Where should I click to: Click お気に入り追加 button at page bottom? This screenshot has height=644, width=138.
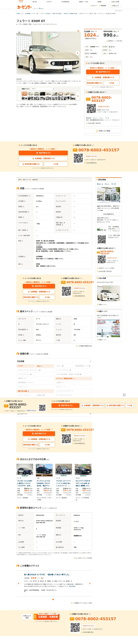[27, 617]
